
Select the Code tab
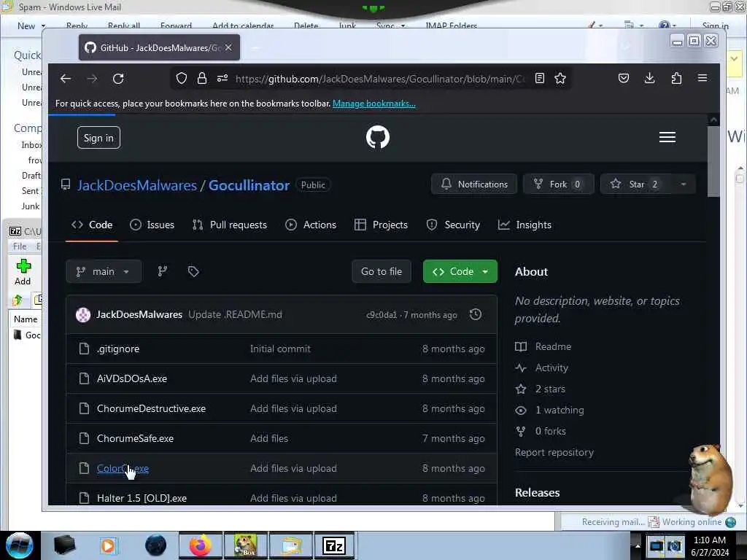pyautogui.click(x=92, y=225)
